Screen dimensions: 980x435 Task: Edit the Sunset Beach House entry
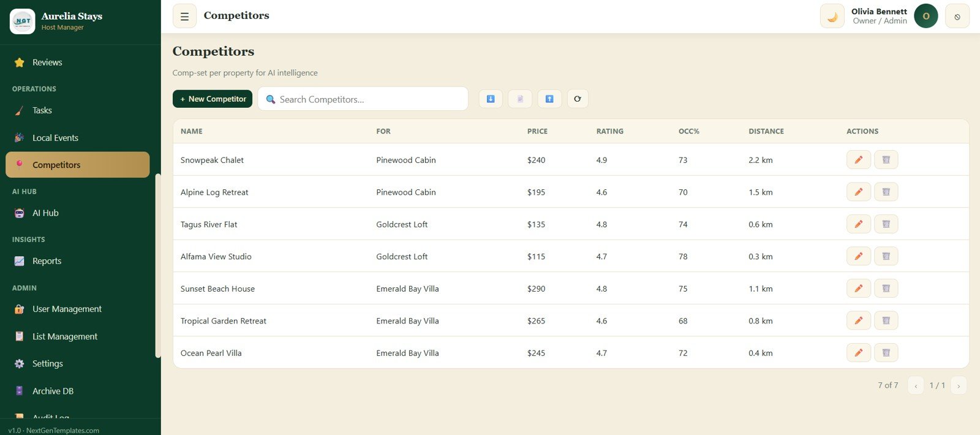[859, 289]
